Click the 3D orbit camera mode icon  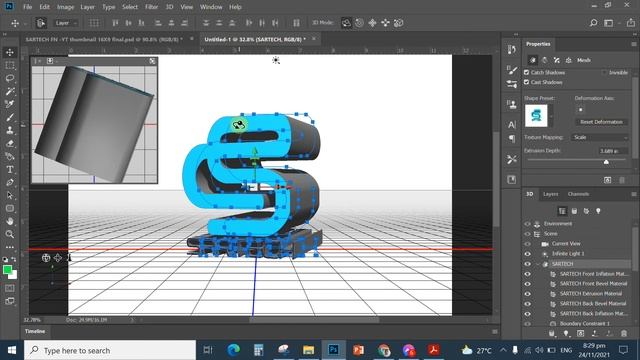pos(346,23)
